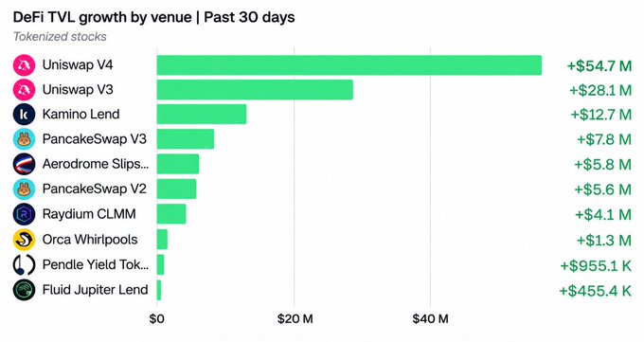The image size is (644, 342).
Task: Select the Kamino Lend bar in chart
Action: click(x=202, y=115)
